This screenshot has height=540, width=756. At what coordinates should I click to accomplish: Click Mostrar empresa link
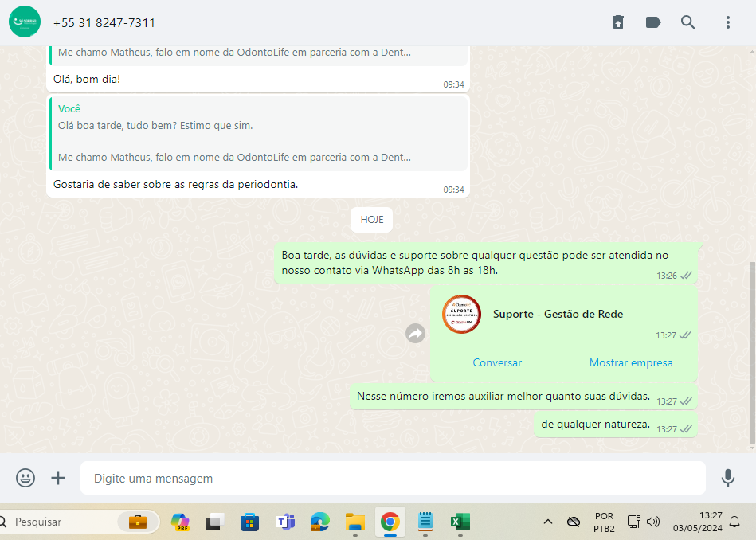point(631,362)
